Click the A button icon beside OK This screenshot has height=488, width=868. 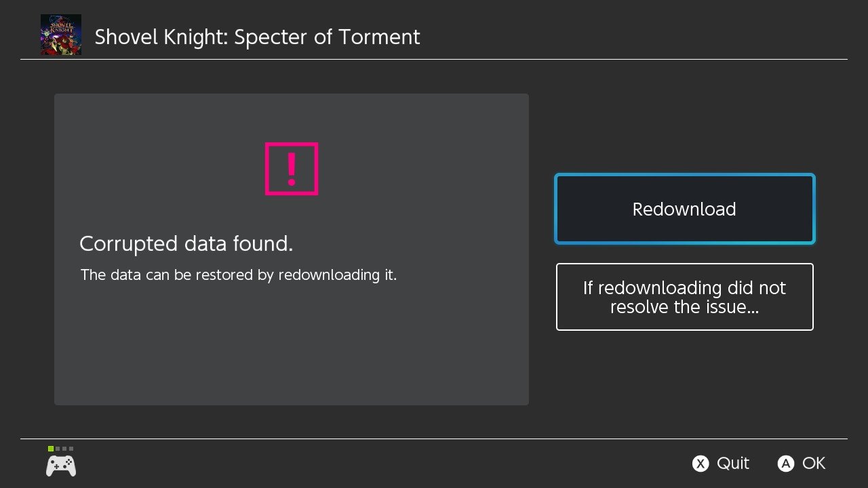click(x=786, y=464)
